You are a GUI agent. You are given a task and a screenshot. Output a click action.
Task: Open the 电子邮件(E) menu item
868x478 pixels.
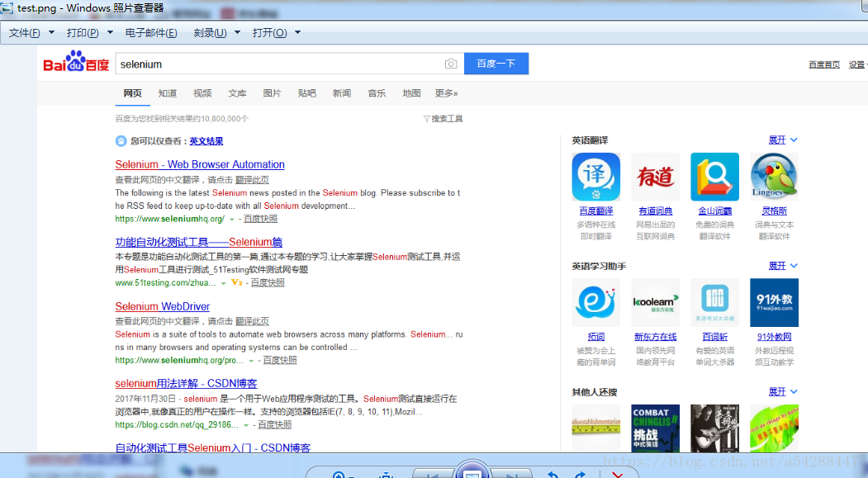click(151, 33)
